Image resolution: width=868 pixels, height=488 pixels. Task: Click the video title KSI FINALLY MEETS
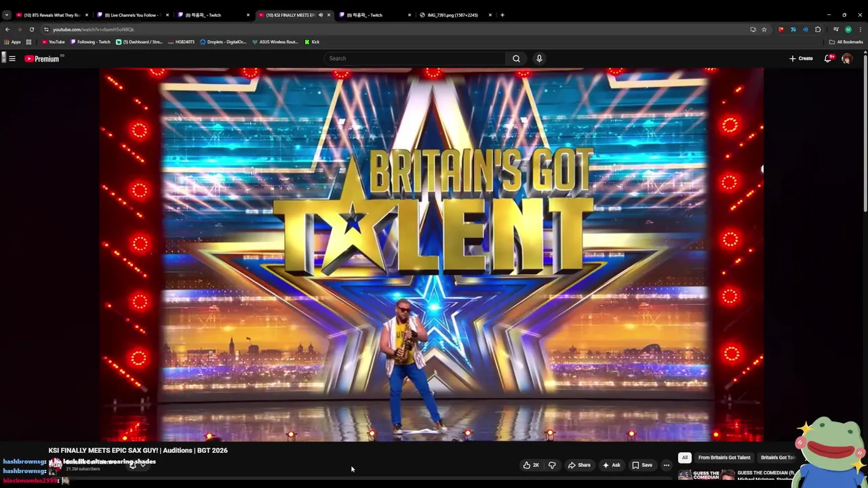(138, 450)
